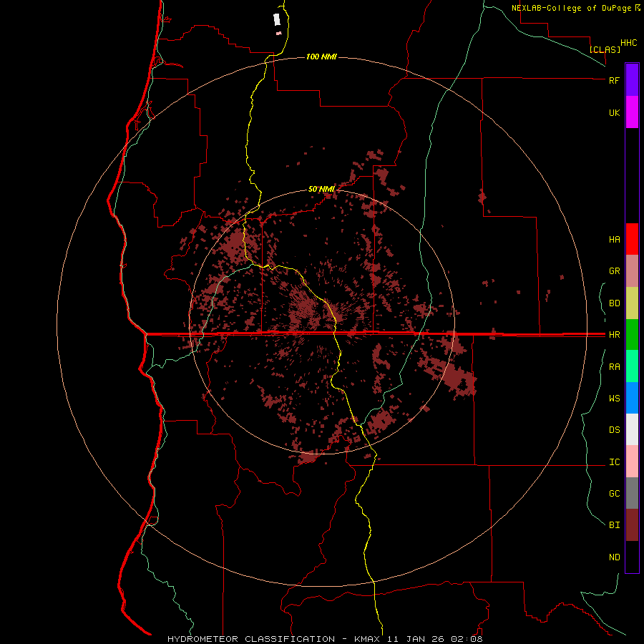The image size is (644, 644).
Task: Click the HHC product code text
Action: 628,43
